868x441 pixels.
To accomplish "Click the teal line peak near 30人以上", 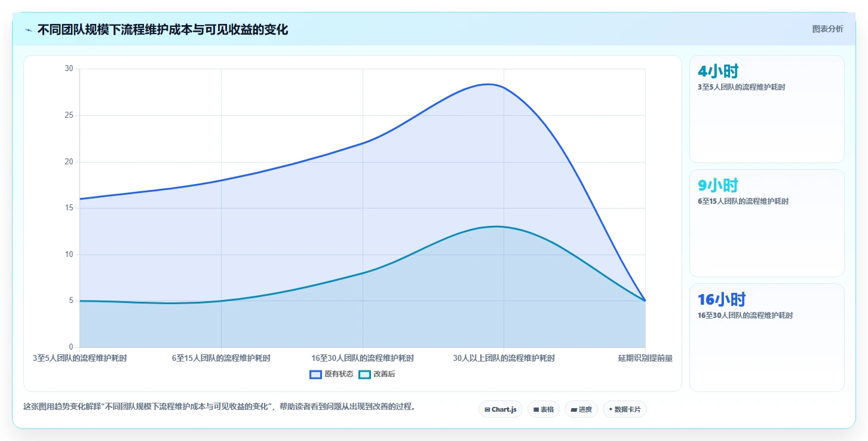I will (x=496, y=226).
